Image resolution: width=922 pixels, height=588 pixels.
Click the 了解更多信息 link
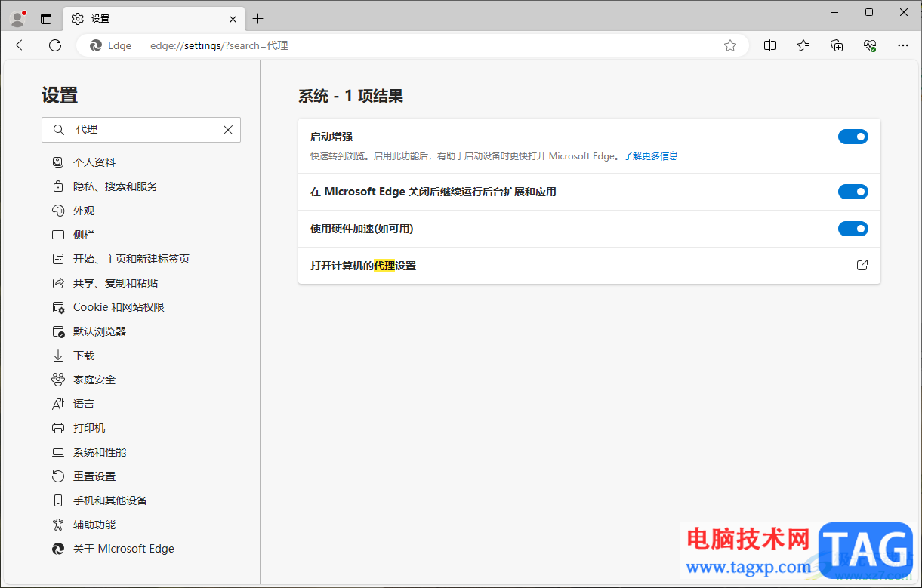point(651,156)
